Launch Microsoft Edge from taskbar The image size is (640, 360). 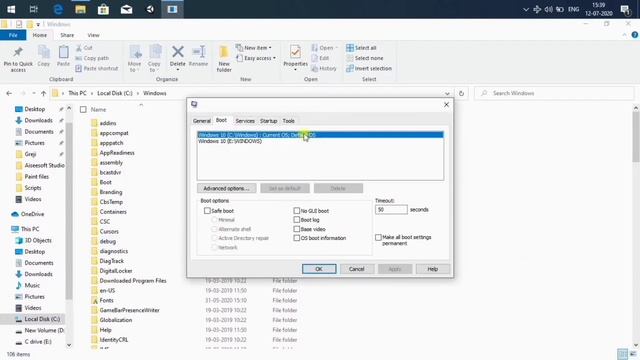tap(58, 9)
